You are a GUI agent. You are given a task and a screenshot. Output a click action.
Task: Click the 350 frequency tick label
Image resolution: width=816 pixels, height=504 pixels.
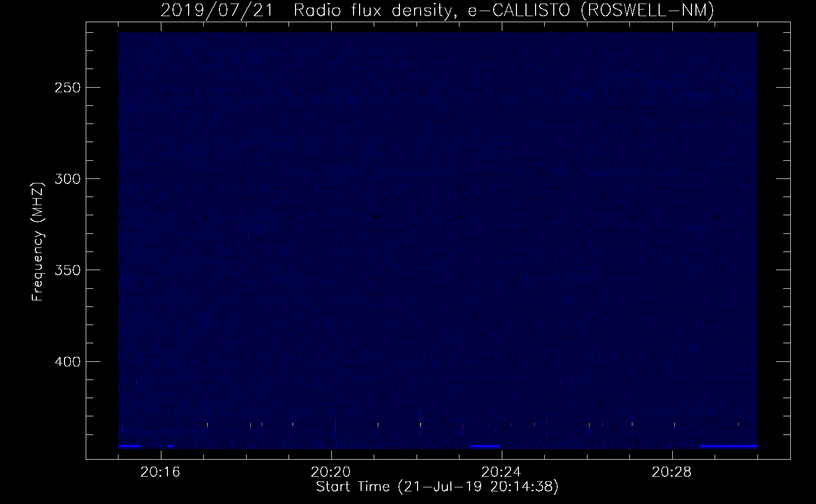pos(67,270)
